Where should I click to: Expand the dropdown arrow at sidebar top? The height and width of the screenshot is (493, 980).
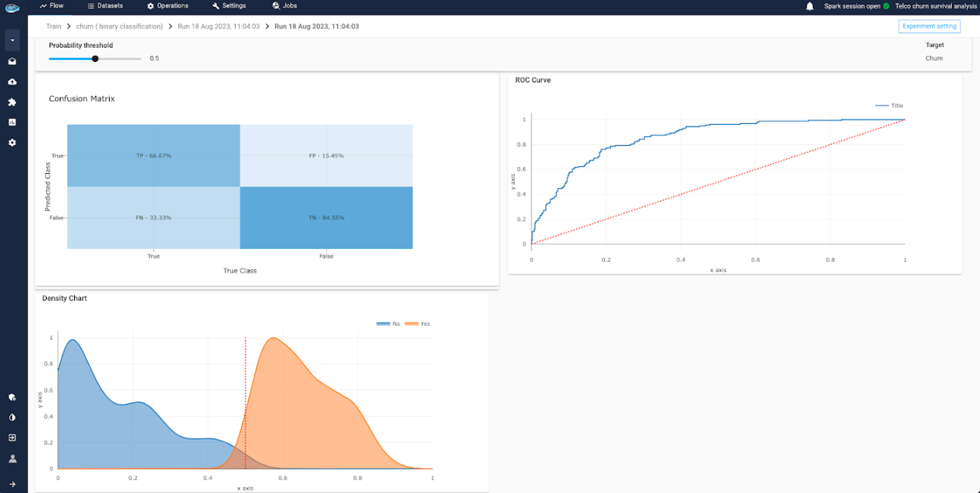[12, 39]
